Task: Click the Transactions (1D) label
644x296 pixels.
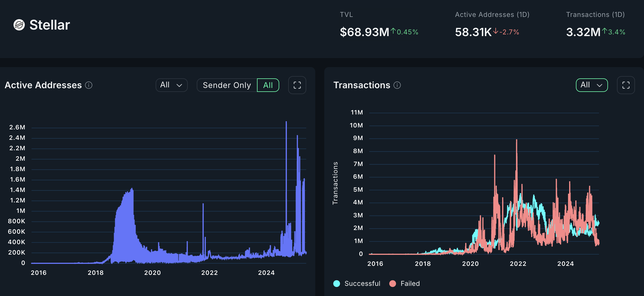Action: pyautogui.click(x=596, y=15)
